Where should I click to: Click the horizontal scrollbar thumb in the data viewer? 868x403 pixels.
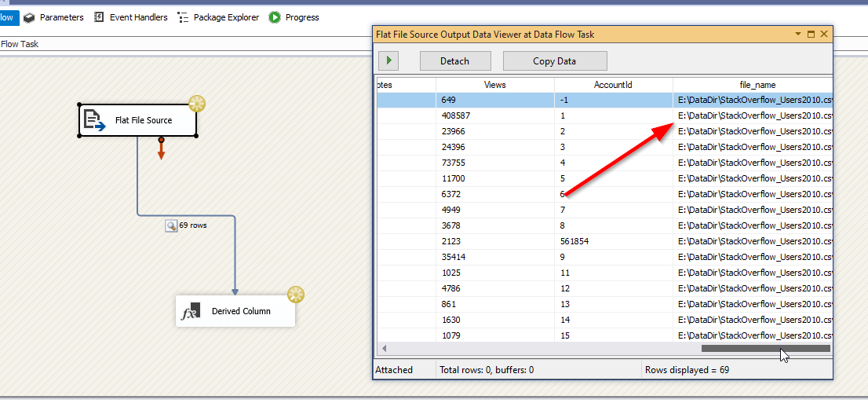[x=766, y=349]
